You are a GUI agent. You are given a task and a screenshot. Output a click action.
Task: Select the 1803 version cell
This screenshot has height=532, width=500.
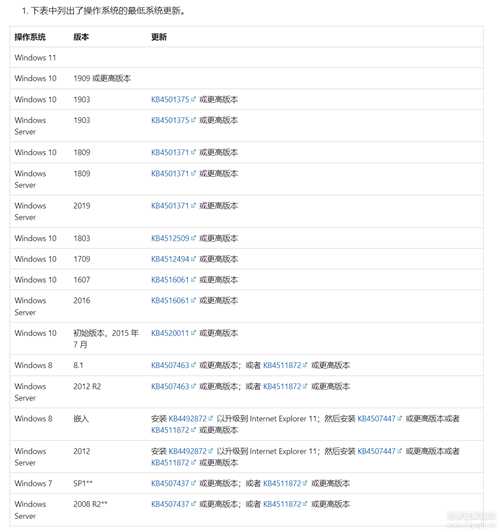pyautogui.click(x=82, y=238)
